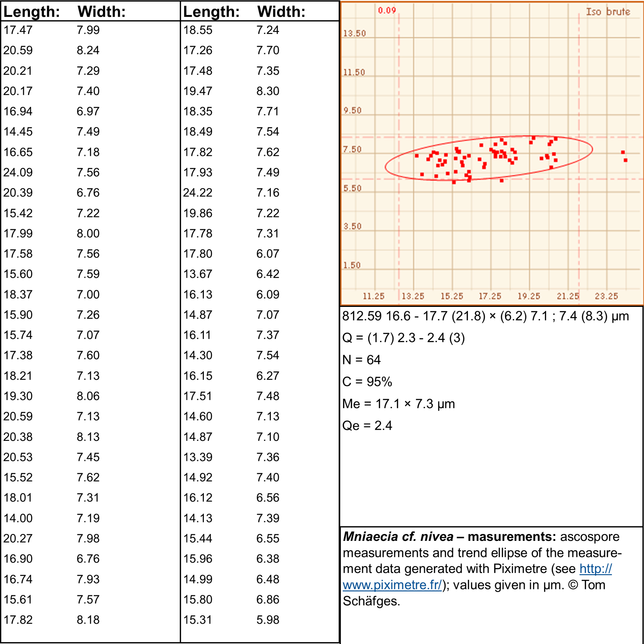Viewport: 644px width, 644px height.
Task: Click the '17.25' x-axis label
Action: point(490,296)
